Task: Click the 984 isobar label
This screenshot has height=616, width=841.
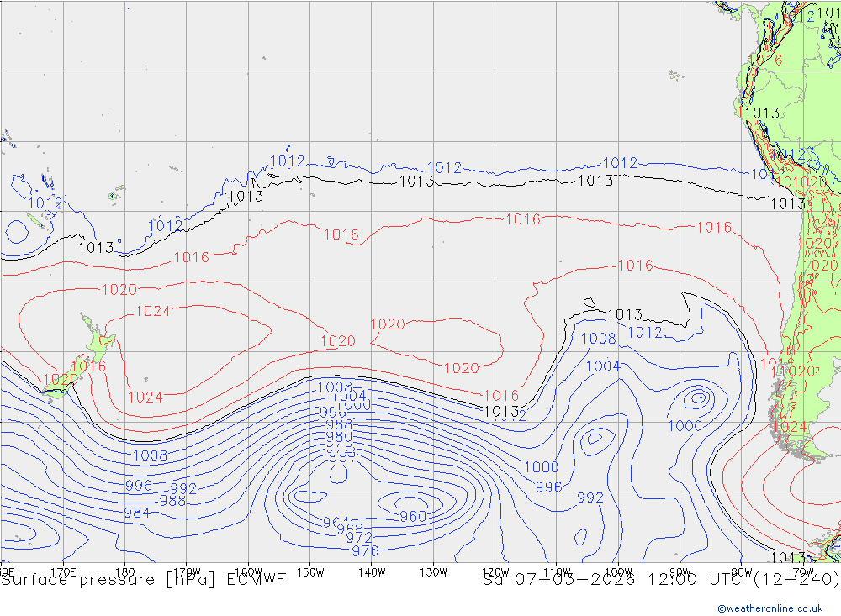Action: pos(137,513)
